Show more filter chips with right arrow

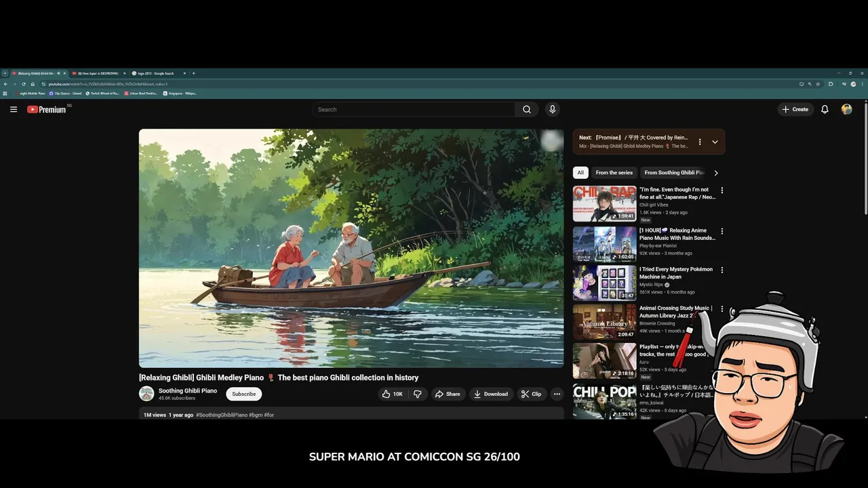(716, 173)
